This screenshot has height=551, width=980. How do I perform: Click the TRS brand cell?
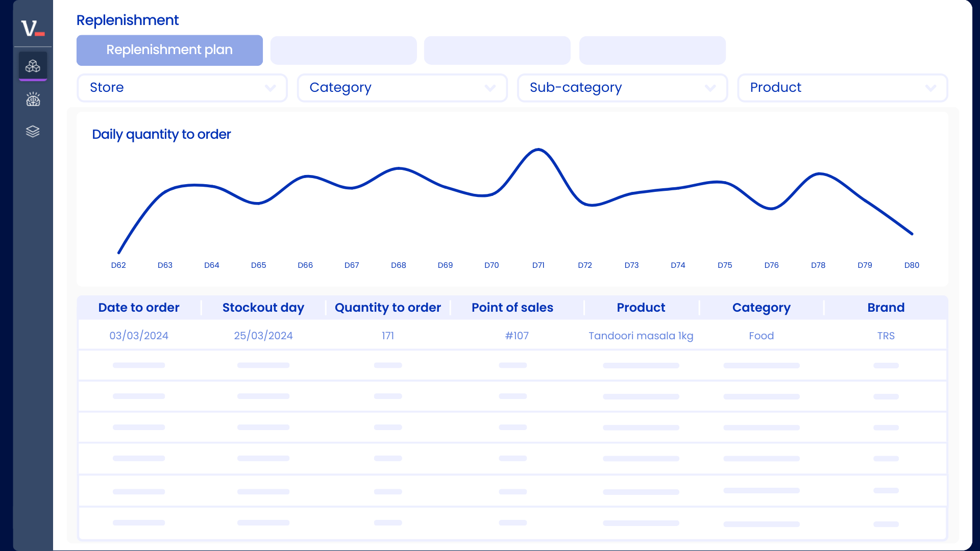click(x=886, y=336)
